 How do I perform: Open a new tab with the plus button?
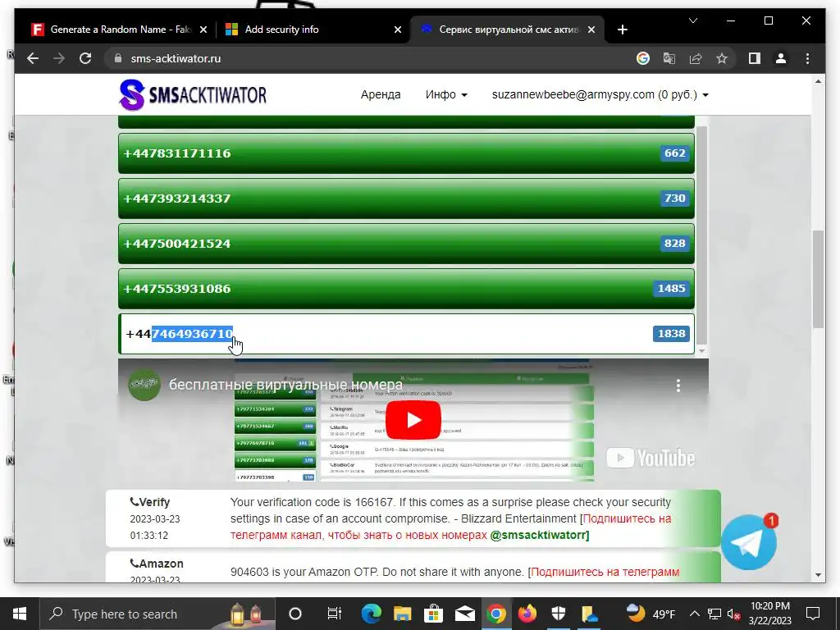(x=622, y=30)
